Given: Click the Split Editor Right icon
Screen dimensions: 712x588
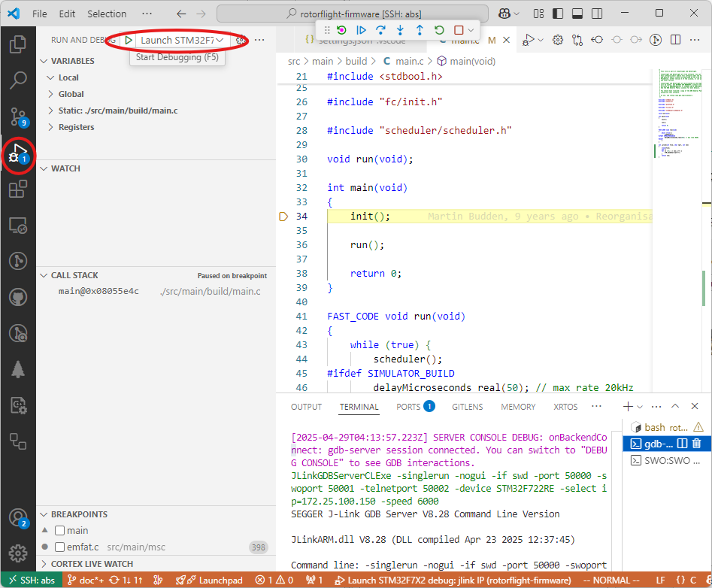Looking at the screenshot, I should [x=676, y=40].
